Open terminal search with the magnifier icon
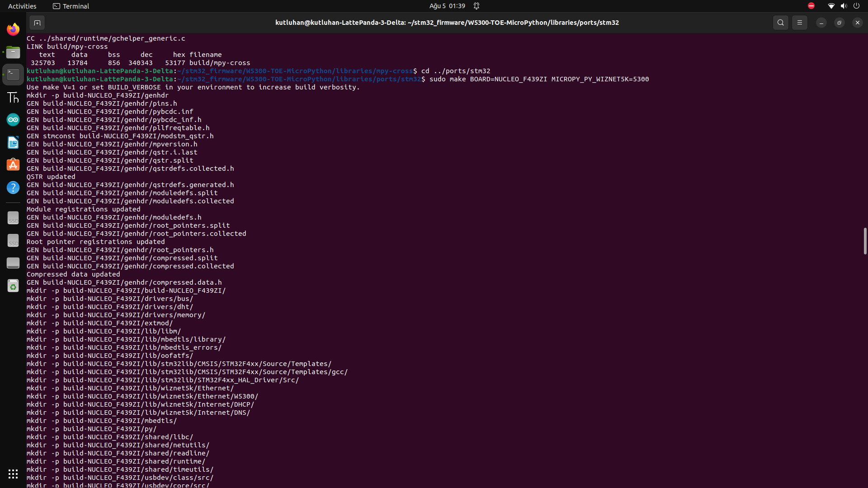This screenshot has width=868, height=488. [781, 22]
